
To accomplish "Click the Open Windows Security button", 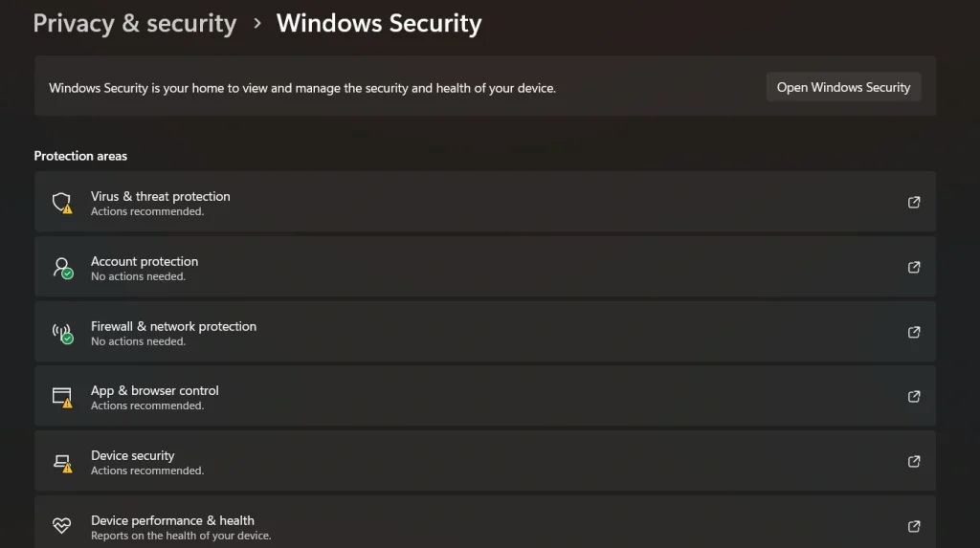I will [843, 87].
